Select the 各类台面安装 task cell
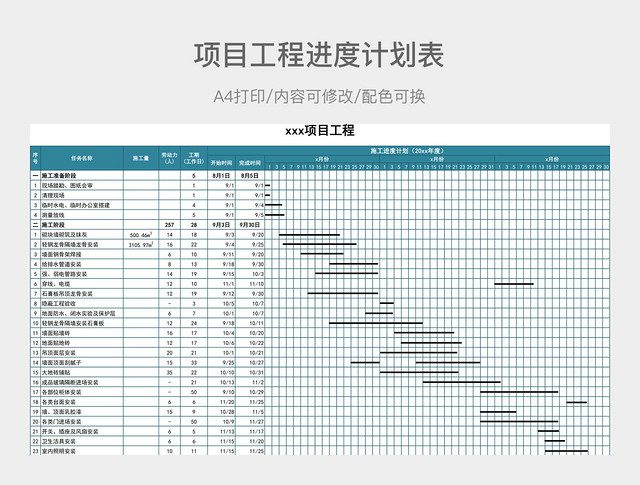 pyautogui.click(x=82, y=402)
